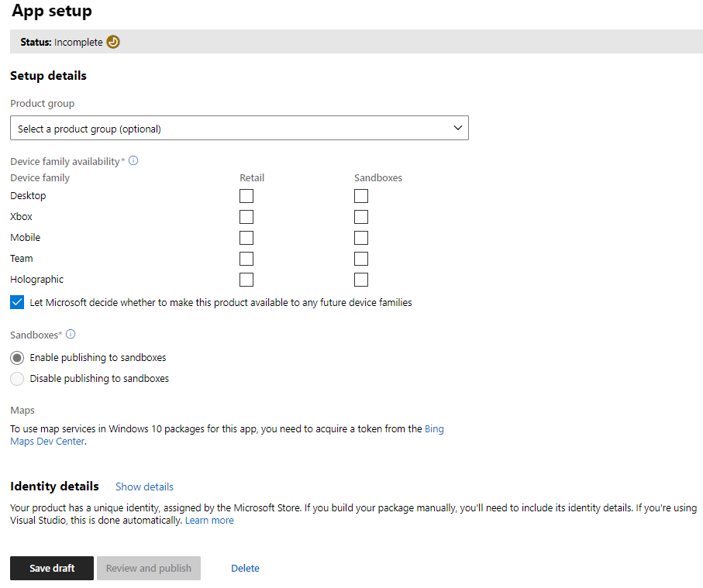Expand the product group dropdown chevron
The image size is (703, 588).
tap(457, 128)
